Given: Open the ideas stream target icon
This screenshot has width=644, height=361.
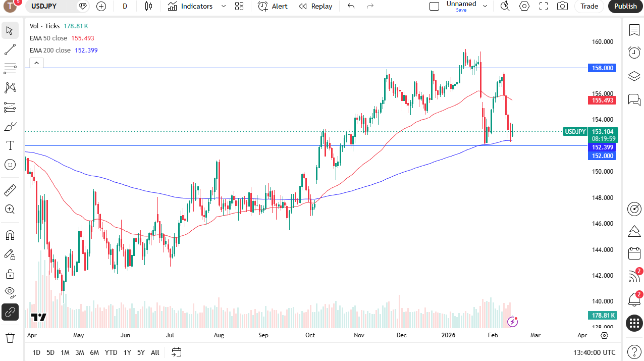Looking at the screenshot, I should coord(634,209).
